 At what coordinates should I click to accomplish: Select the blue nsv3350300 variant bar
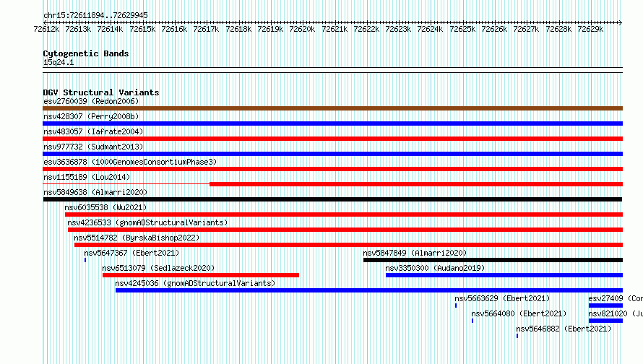pos(504,275)
